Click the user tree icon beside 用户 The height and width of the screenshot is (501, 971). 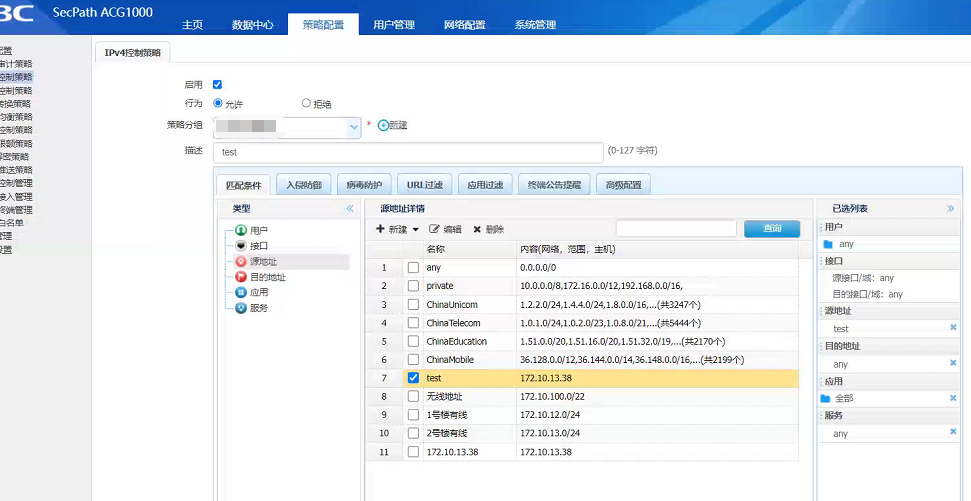(241, 230)
